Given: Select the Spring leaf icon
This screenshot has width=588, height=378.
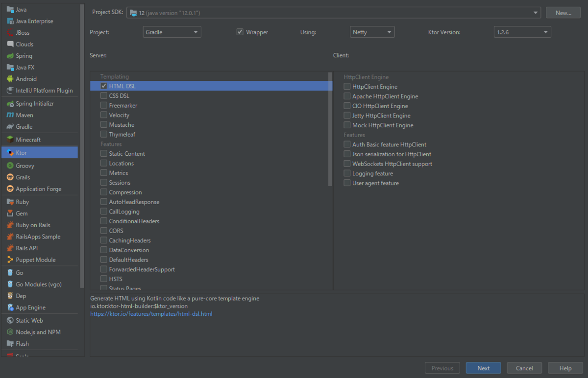Looking at the screenshot, I should click(x=10, y=56).
